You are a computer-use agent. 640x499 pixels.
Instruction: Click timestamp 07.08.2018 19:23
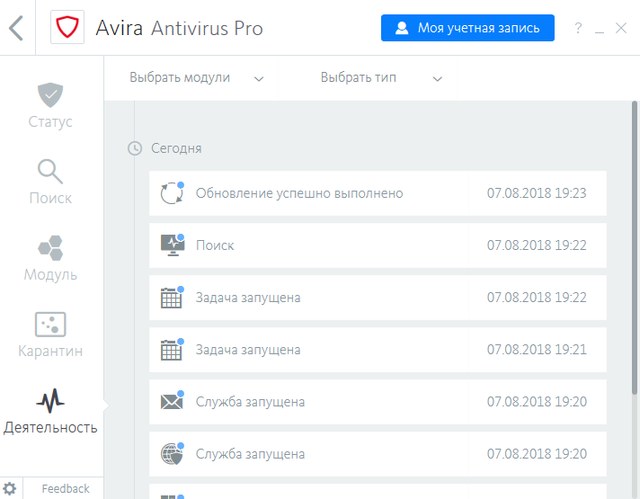pyautogui.click(x=537, y=193)
